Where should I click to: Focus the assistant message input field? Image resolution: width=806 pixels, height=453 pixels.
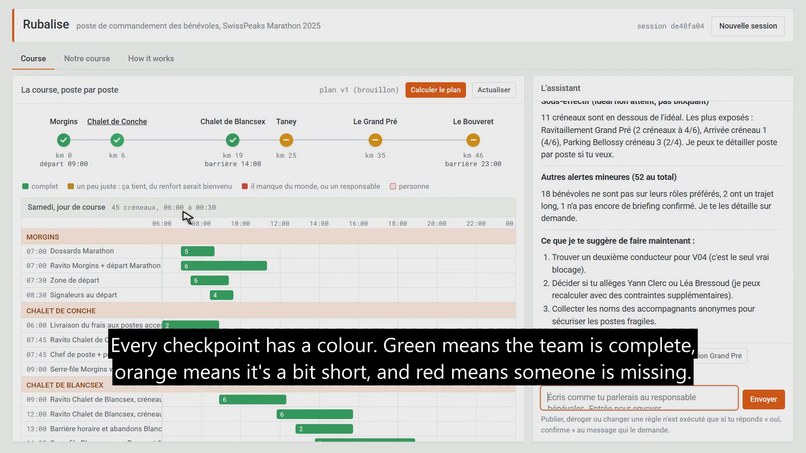tap(639, 398)
